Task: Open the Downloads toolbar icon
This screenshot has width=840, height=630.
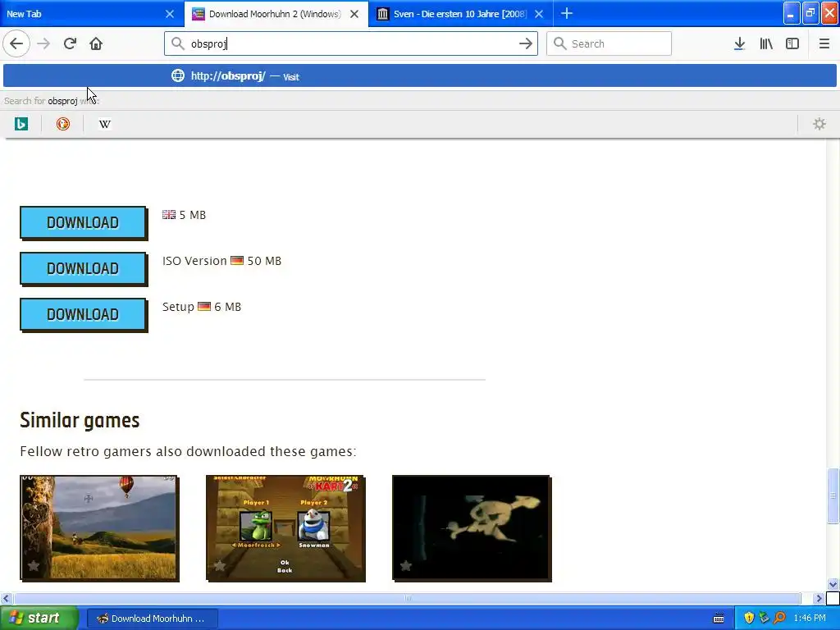Action: pos(739,43)
